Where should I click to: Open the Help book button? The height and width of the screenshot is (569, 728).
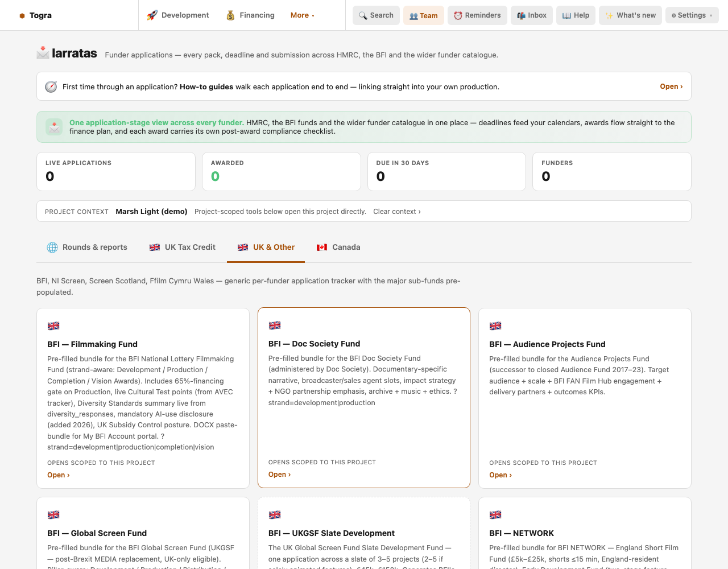click(x=576, y=15)
